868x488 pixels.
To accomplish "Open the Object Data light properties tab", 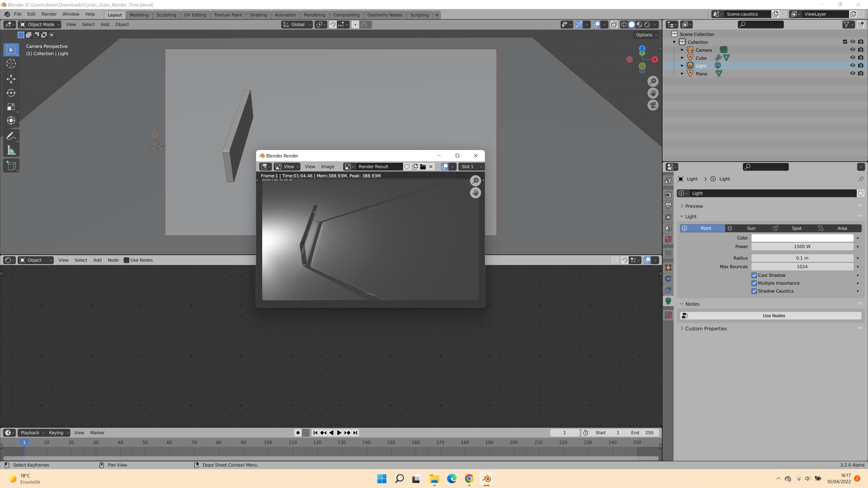I will click(668, 301).
